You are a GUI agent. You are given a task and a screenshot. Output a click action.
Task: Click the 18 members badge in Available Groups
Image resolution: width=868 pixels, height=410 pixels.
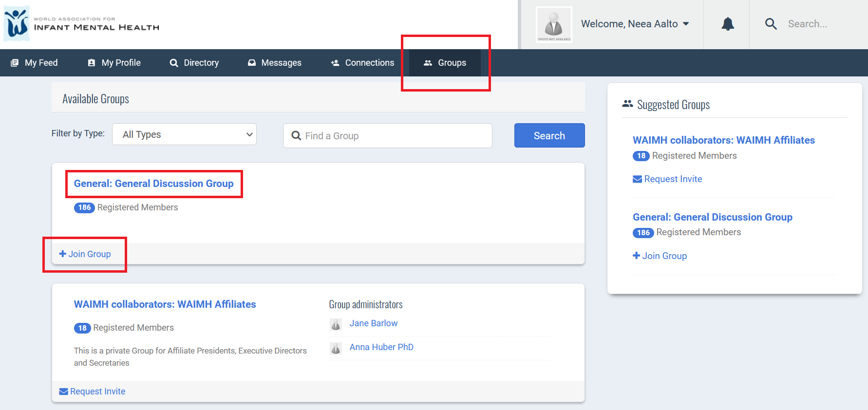point(82,328)
